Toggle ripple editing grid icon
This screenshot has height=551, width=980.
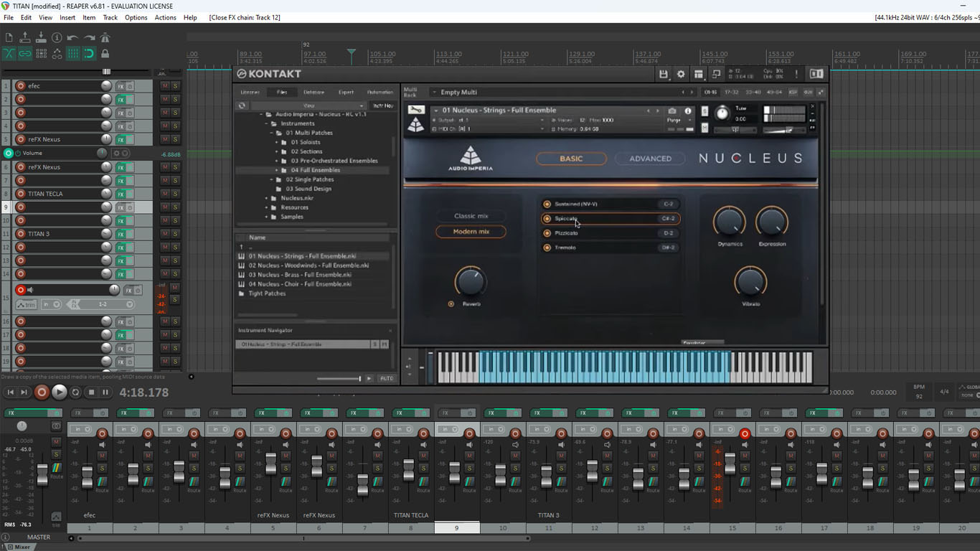[41, 54]
